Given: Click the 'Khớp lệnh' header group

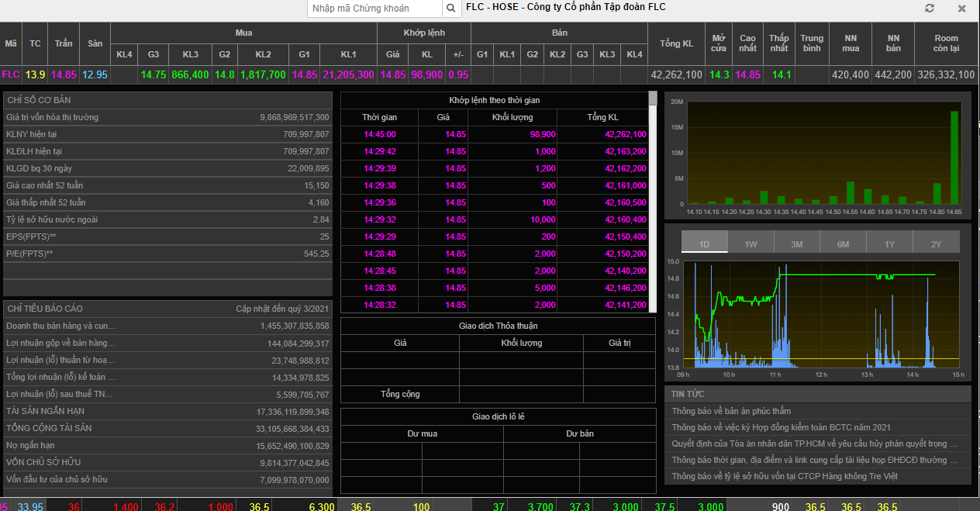Looking at the screenshot, I should point(424,33).
